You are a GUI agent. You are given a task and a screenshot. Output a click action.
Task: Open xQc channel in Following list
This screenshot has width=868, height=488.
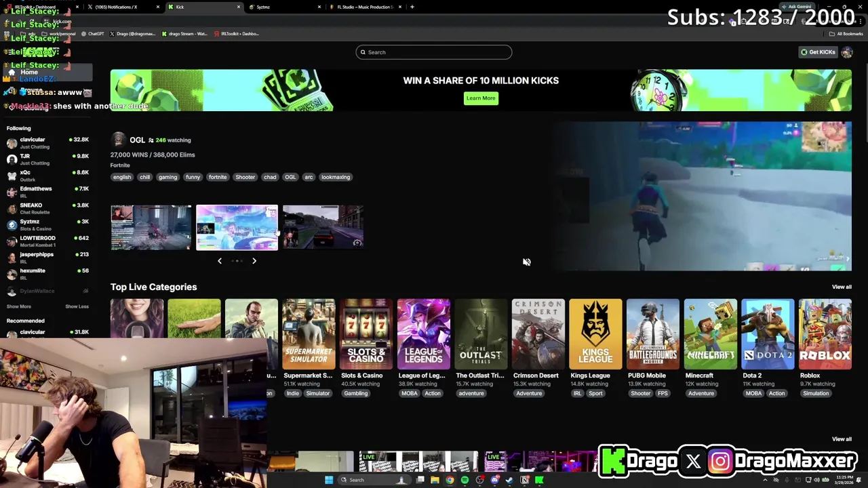click(x=47, y=176)
